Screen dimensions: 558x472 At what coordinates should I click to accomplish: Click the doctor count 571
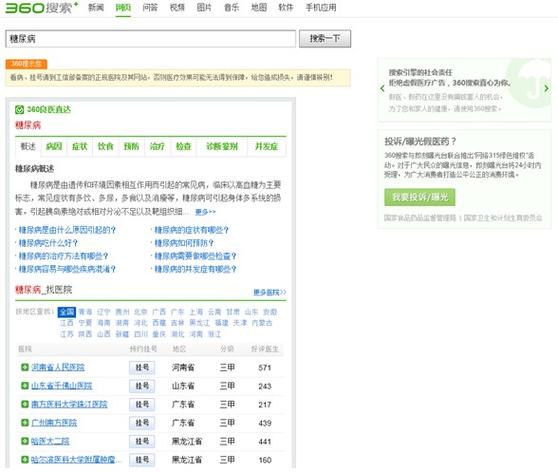point(265,368)
